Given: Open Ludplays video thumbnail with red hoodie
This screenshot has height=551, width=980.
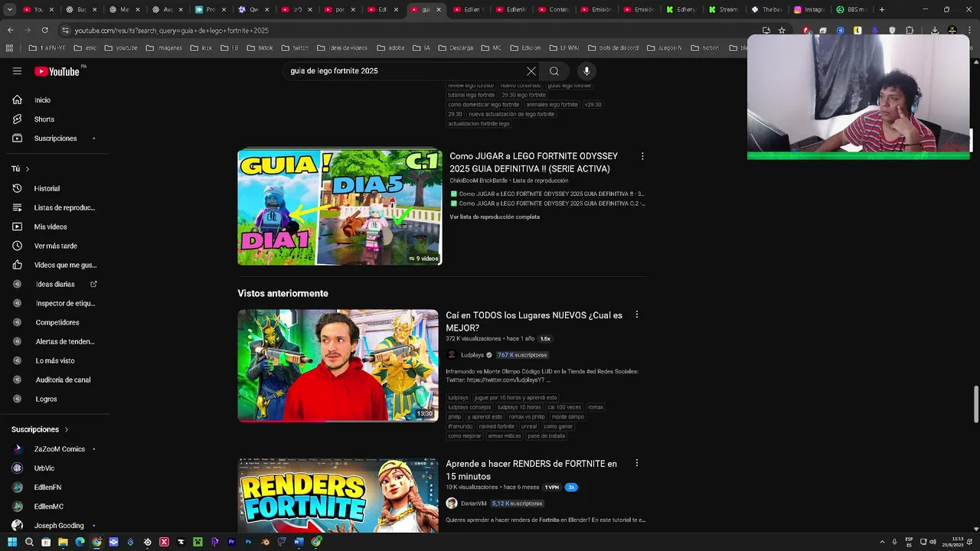Looking at the screenshot, I should click(338, 366).
